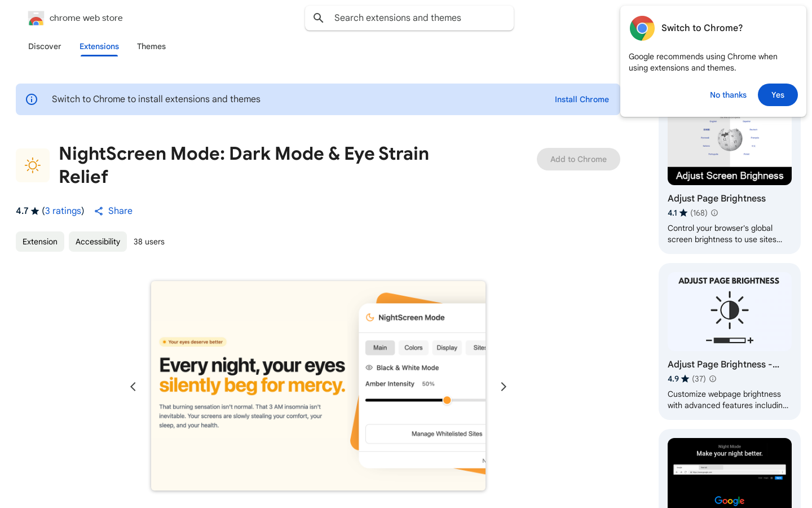Click Yes in the Switch to Chrome popup
The height and width of the screenshot is (508, 812).
[778, 95]
